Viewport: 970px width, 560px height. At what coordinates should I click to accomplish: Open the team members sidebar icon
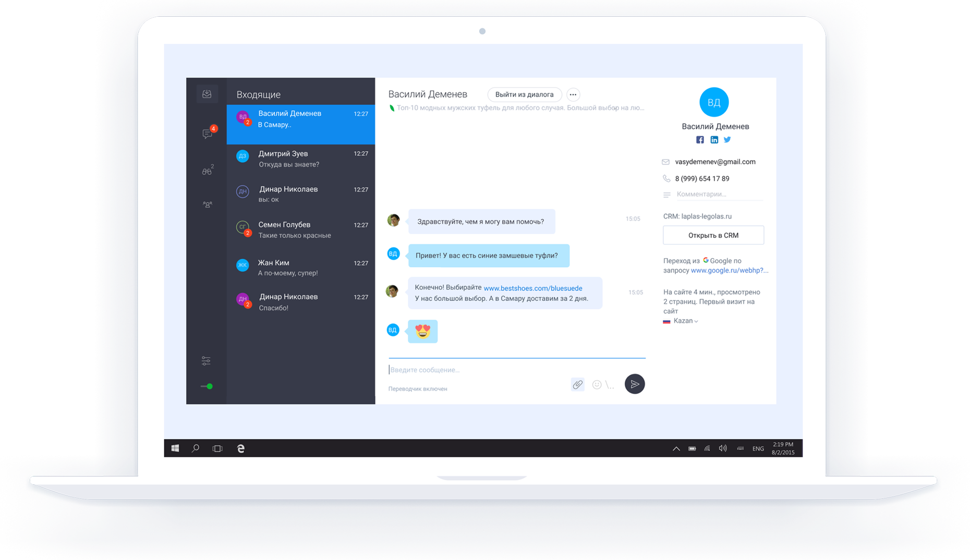207,204
